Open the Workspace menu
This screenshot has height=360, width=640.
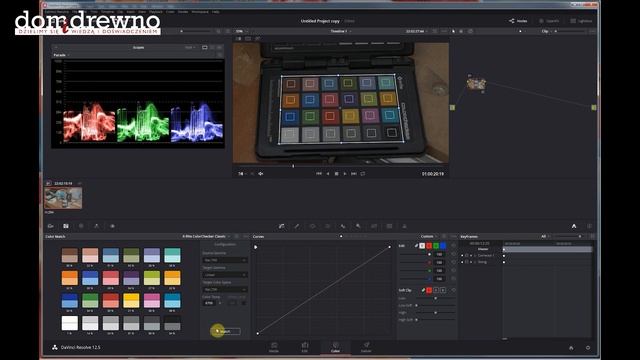click(200, 12)
